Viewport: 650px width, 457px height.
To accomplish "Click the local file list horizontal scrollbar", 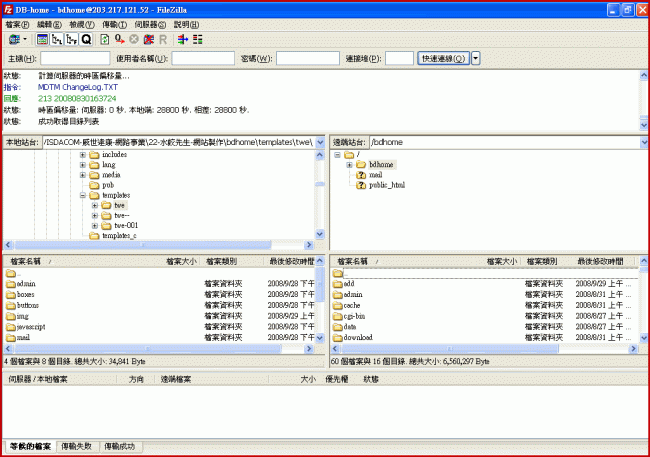I will tap(160, 349).
